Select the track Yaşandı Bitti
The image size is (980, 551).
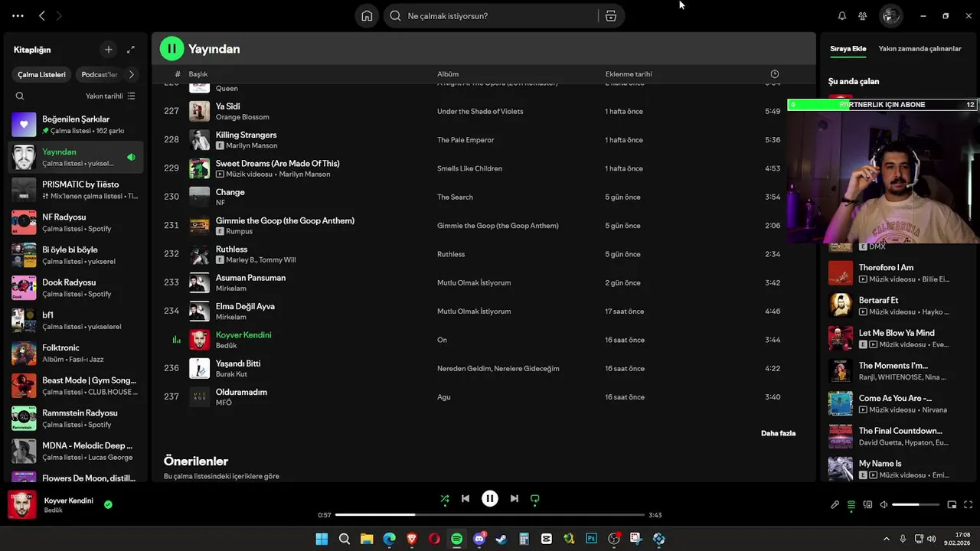tap(238, 364)
